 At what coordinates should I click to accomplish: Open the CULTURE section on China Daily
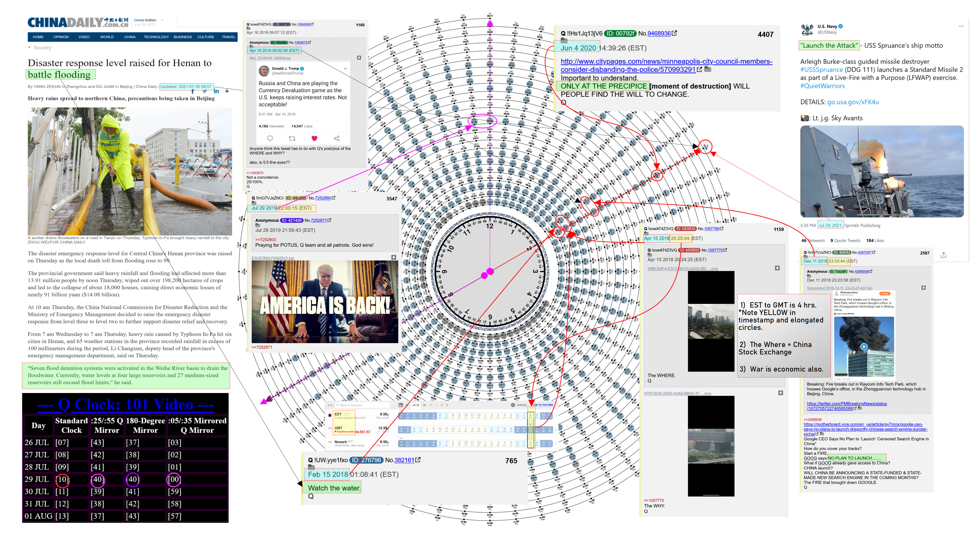tap(205, 37)
